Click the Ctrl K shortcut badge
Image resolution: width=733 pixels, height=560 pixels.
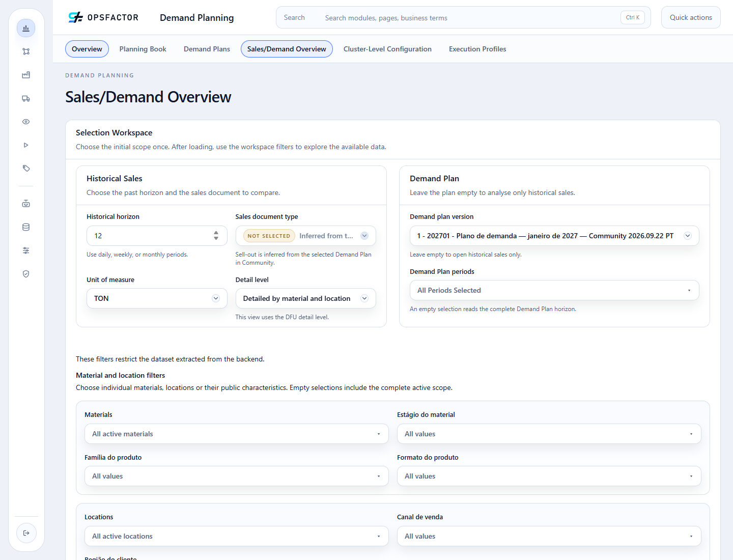tap(633, 17)
